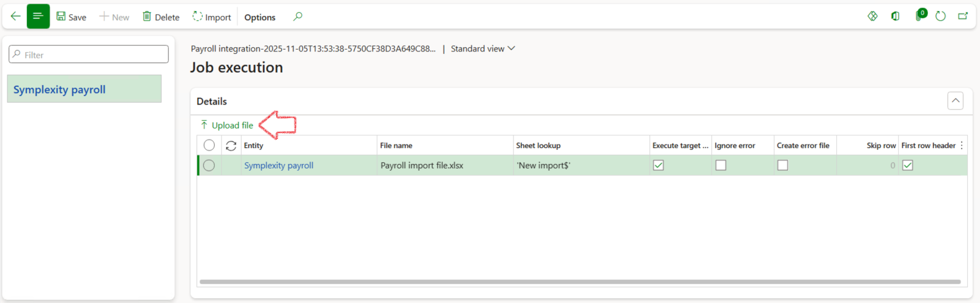The height and width of the screenshot is (303, 980).
Task: Refresh the page with circular arrow
Action: pos(941,16)
